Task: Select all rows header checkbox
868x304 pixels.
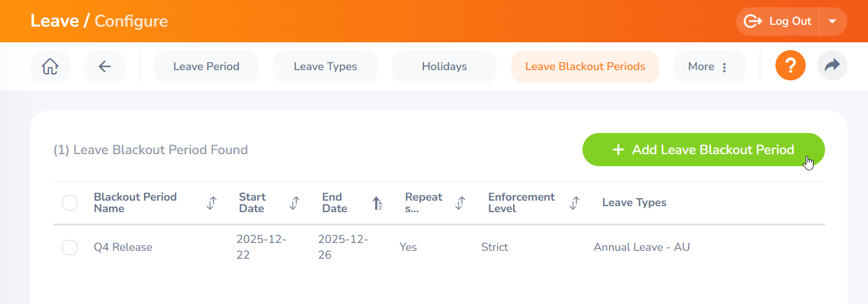Action: tap(70, 203)
